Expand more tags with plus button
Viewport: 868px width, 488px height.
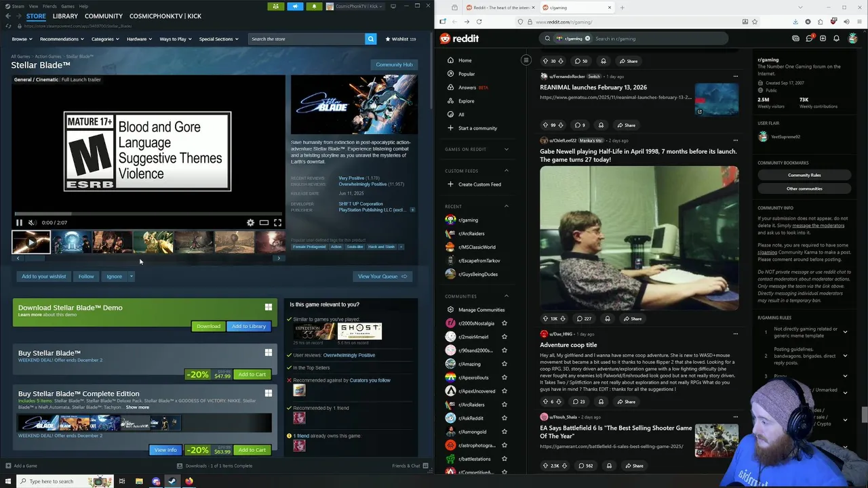pyautogui.click(x=401, y=247)
